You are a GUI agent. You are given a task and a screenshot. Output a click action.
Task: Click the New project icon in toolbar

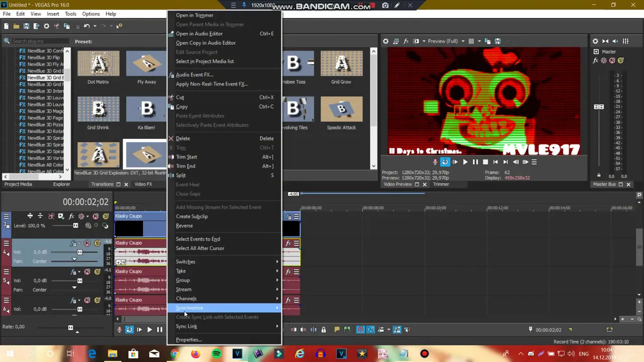pos(7,26)
